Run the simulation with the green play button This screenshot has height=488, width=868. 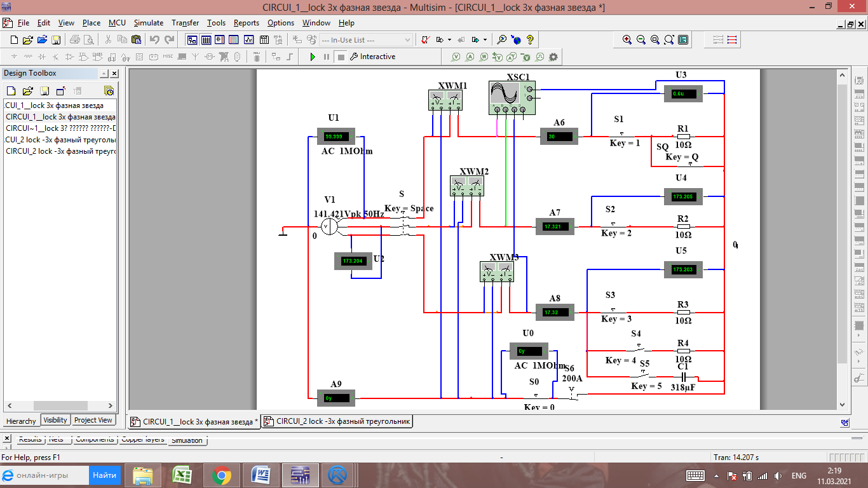coord(313,57)
